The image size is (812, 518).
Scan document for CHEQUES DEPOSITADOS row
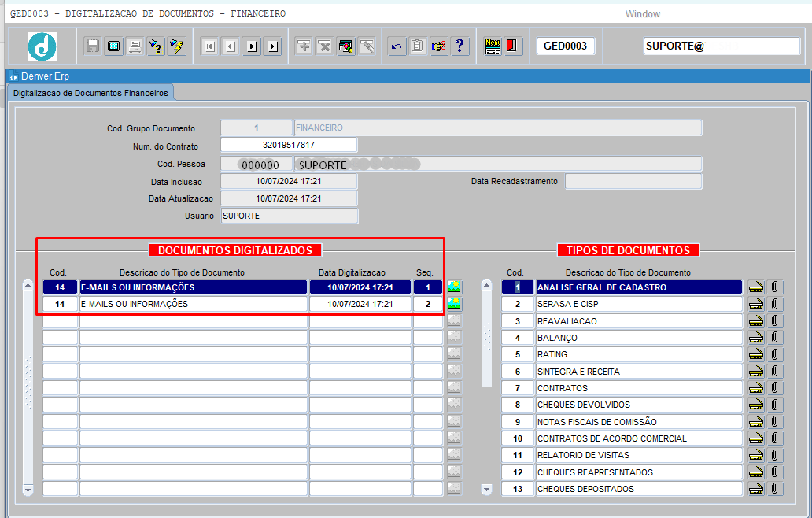tap(756, 488)
